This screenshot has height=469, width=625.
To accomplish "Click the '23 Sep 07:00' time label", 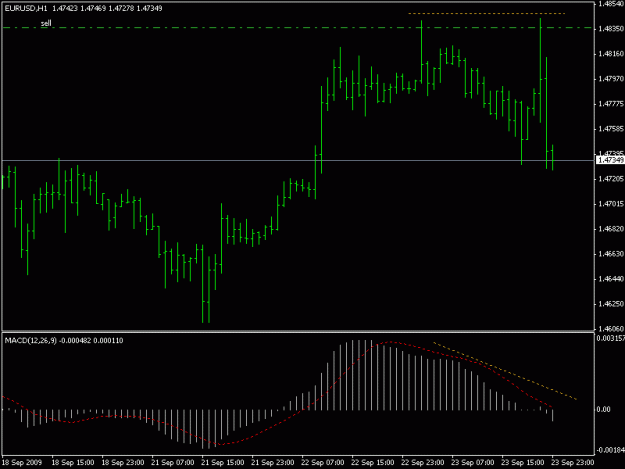I will coord(473,462).
